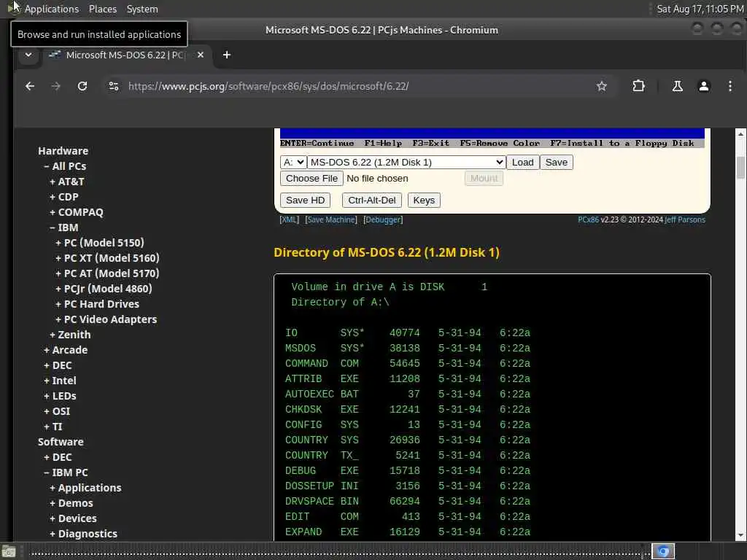
Task: Open the Jeff Parsons link
Action: coord(685,219)
